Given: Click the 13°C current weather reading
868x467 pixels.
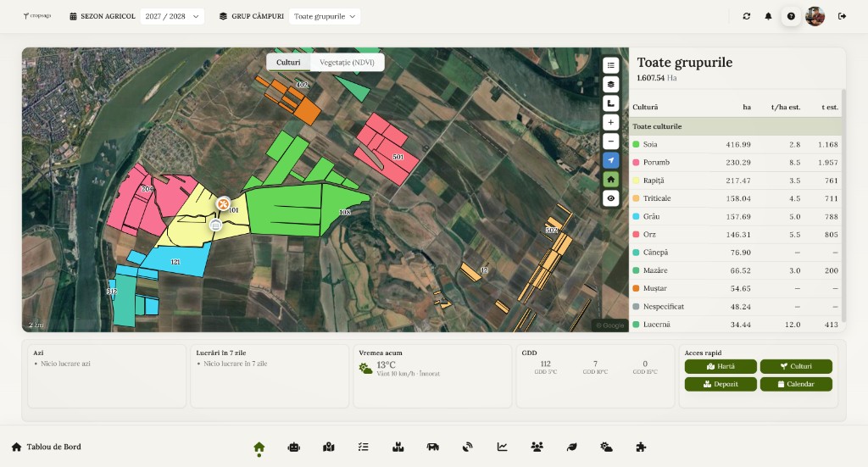Looking at the screenshot, I should [386, 364].
